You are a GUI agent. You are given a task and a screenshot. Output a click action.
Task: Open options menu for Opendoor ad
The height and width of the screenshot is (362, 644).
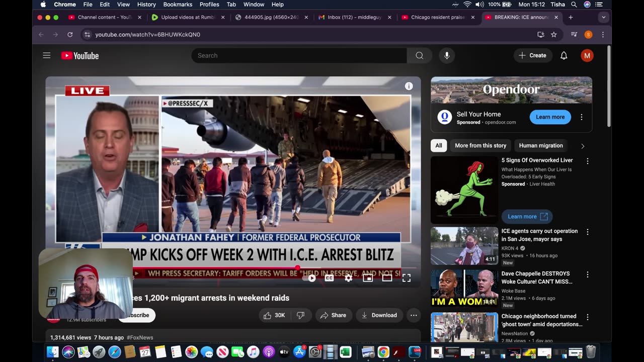pyautogui.click(x=582, y=117)
